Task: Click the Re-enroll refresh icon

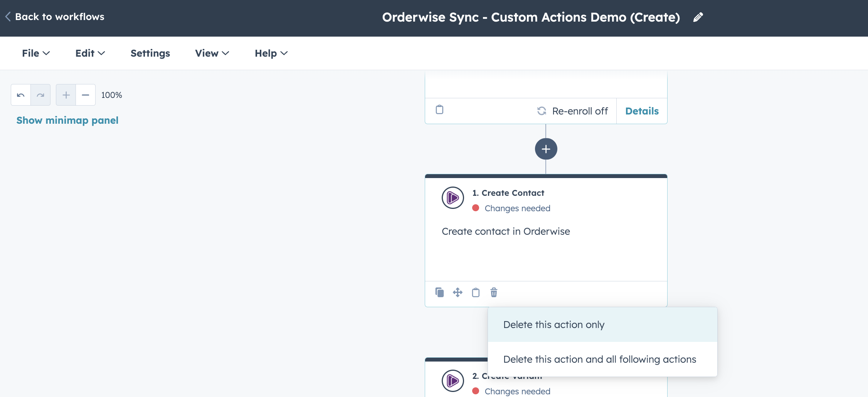Action: tap(542, 111)
